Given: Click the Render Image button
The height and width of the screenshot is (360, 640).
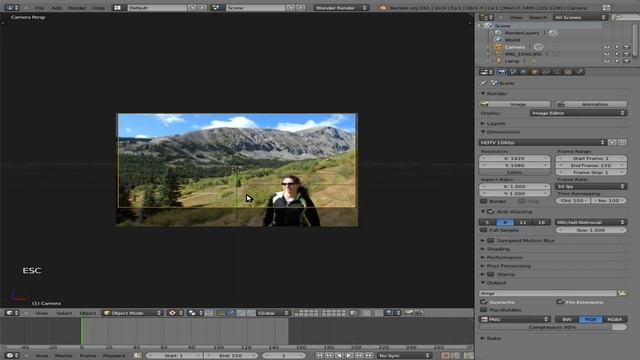Looking at the screenshot, I should click(x=514, y=104).
